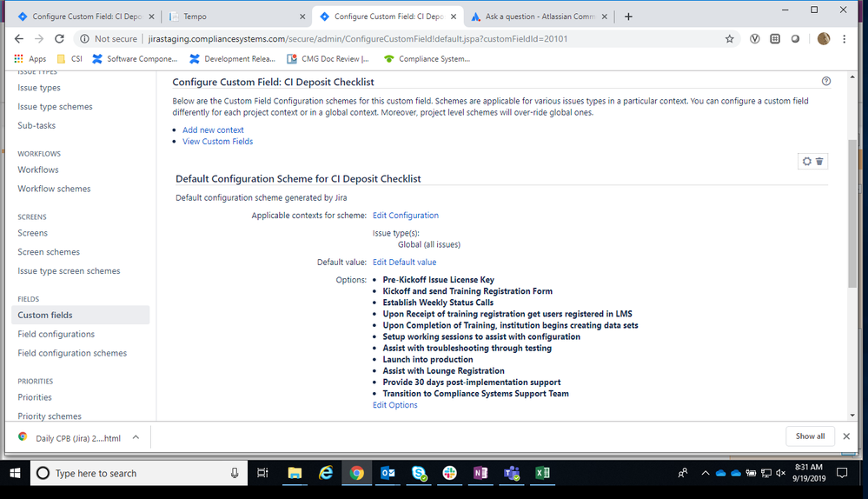Open Issue type screen schemes in sidebar

coord(69,271)
